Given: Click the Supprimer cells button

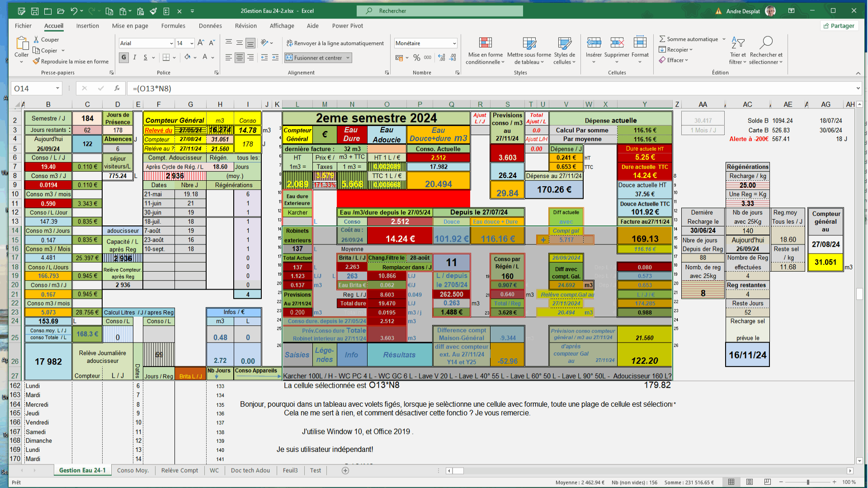Looking at the screenshot, I should [617, 51].
